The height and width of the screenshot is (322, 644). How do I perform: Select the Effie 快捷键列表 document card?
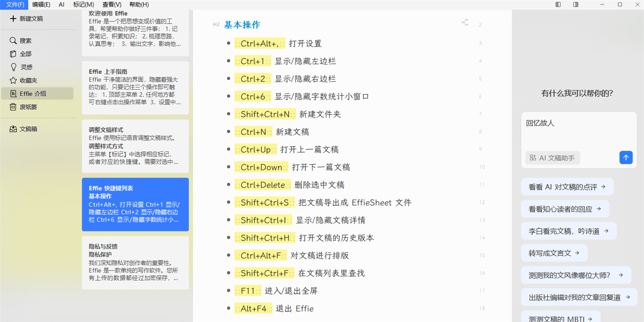tap(135, 204)
